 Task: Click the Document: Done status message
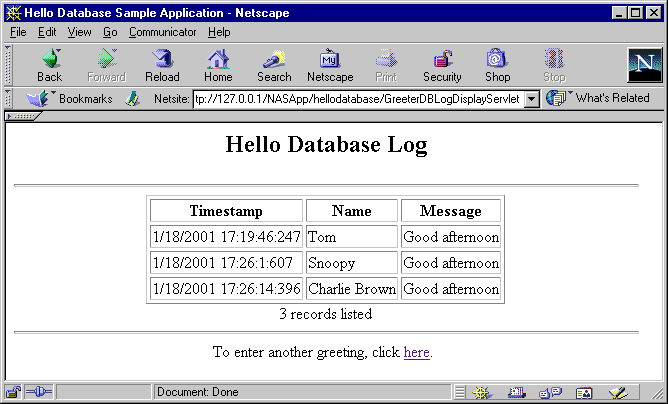[198, 392]
